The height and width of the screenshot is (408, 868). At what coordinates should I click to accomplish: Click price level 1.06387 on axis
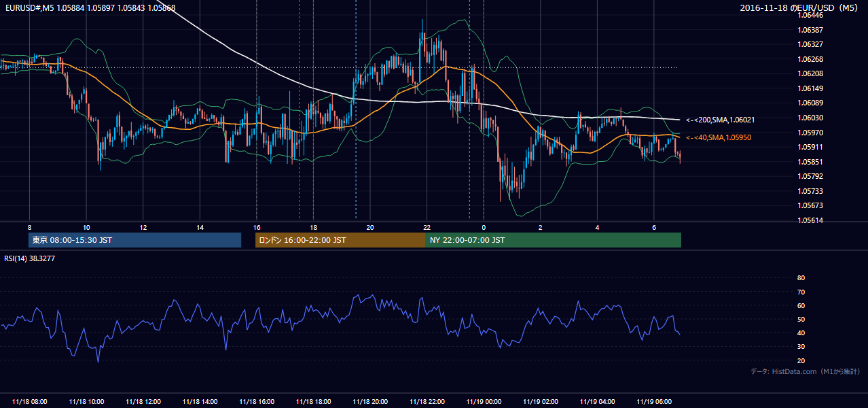point(810,30)
